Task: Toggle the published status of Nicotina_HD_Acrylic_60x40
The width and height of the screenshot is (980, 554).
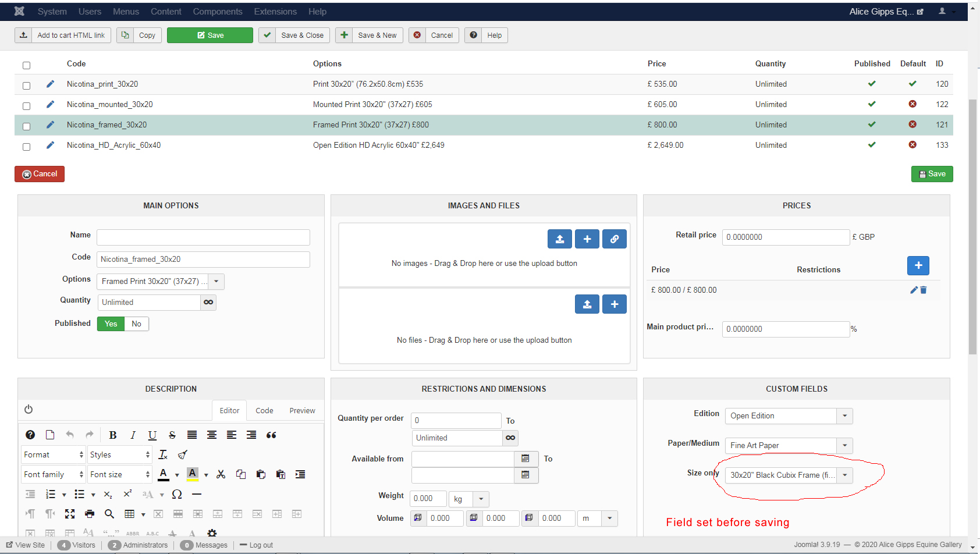Action: 872,145
